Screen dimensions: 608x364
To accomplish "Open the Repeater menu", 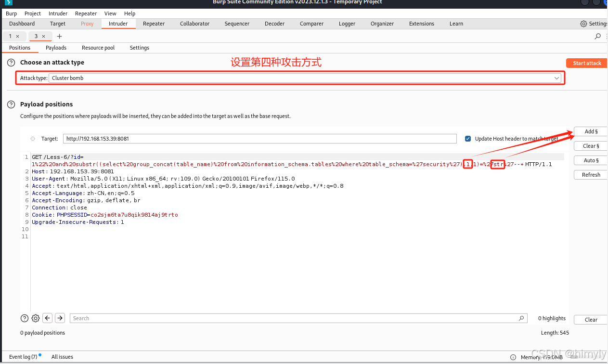I will 86,13.
